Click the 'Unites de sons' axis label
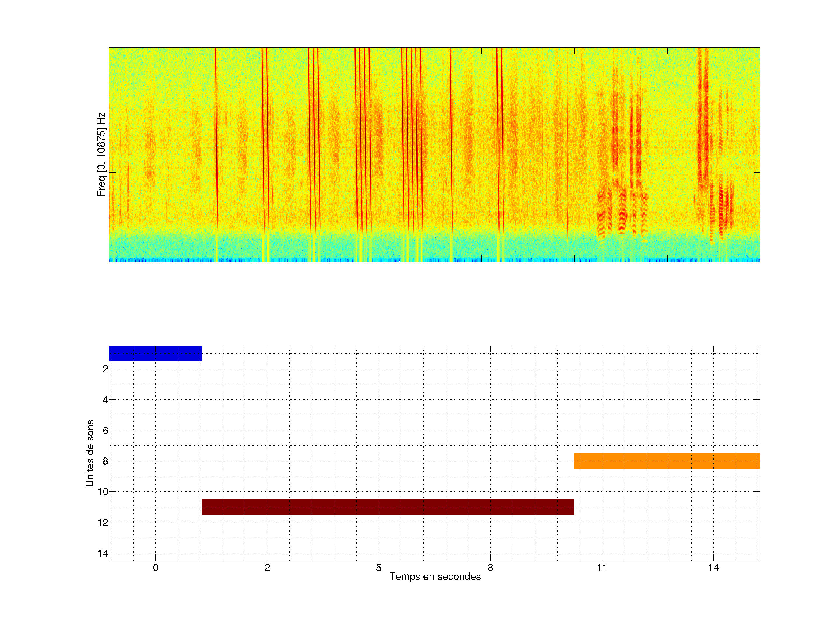840x630 pixels. point(90,453)
